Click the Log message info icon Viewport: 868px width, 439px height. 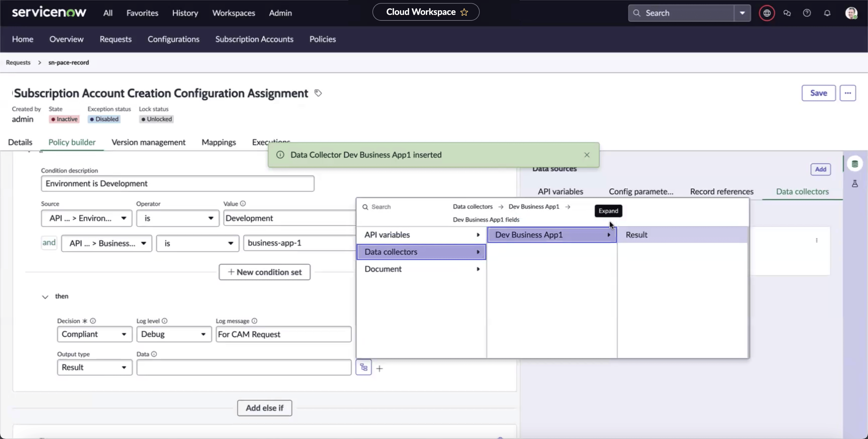click(254, 321)
